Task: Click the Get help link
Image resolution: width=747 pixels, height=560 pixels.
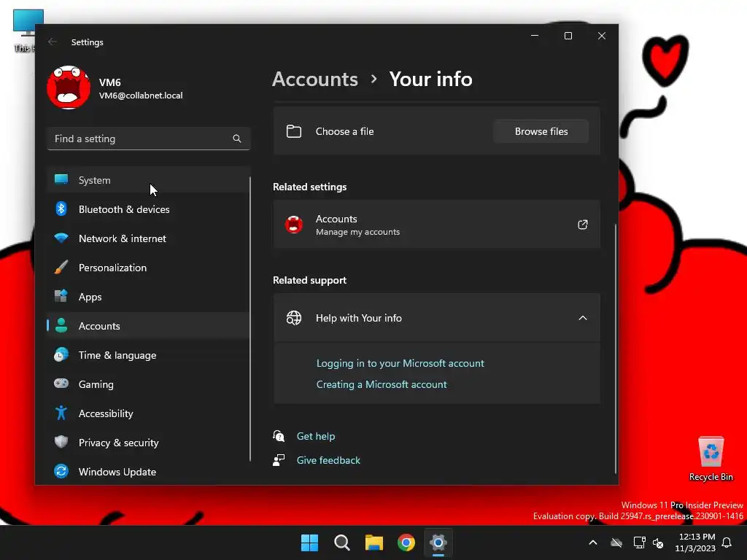Action: pyautogui.click(x=316, y=436)
